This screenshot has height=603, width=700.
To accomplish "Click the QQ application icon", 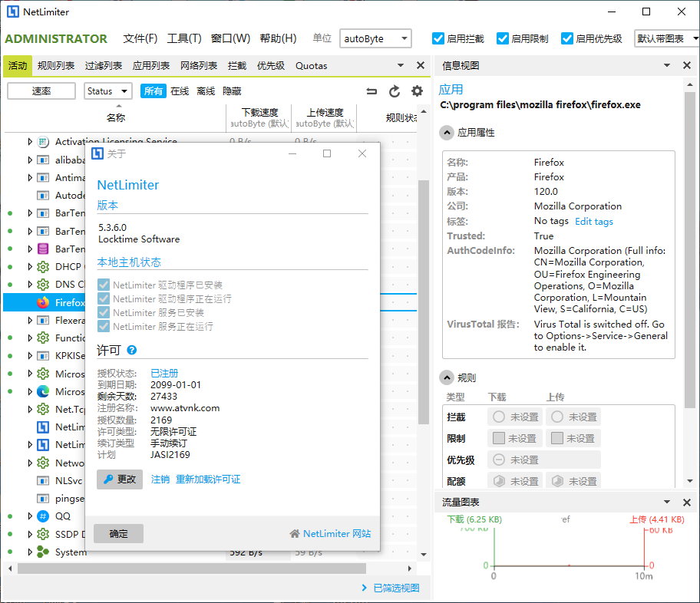I will [x=43, y=516].
